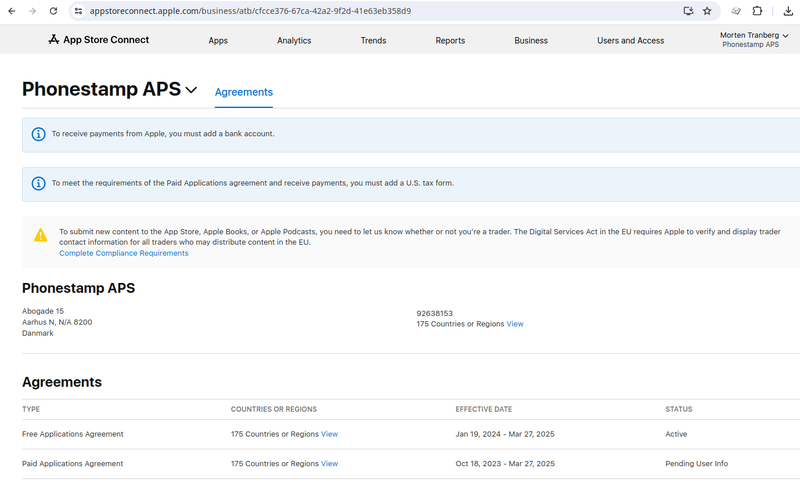Click the Jan 19, 2024 - Mar 27, 2025 date
The height and width of the screenshot is (483, 800).
point(505,434)
